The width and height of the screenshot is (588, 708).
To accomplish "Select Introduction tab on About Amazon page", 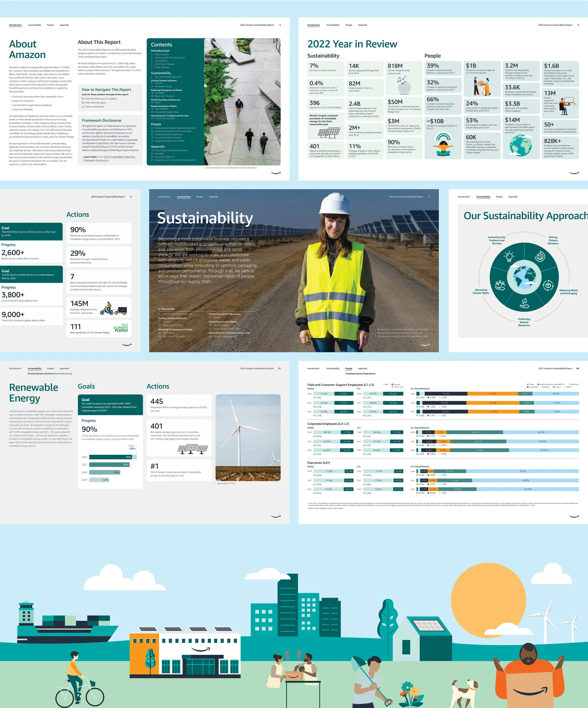I will [x=15, y=25].
